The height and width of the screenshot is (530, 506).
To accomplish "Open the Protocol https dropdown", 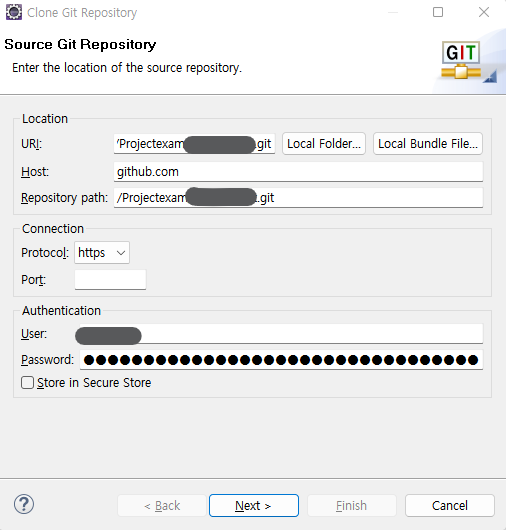I will click(102, 252).
